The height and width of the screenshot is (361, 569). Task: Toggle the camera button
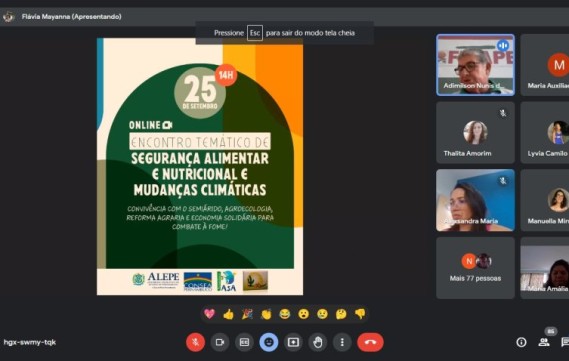tap(220, 342)
